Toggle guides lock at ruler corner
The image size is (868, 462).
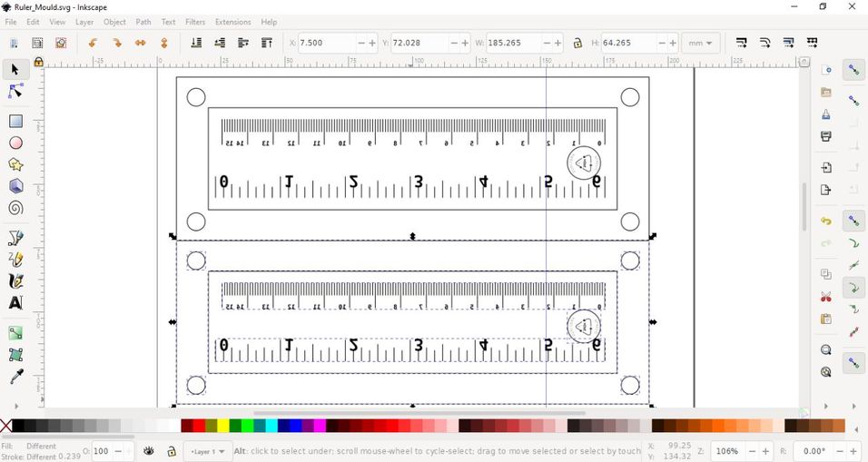(38, 62)
